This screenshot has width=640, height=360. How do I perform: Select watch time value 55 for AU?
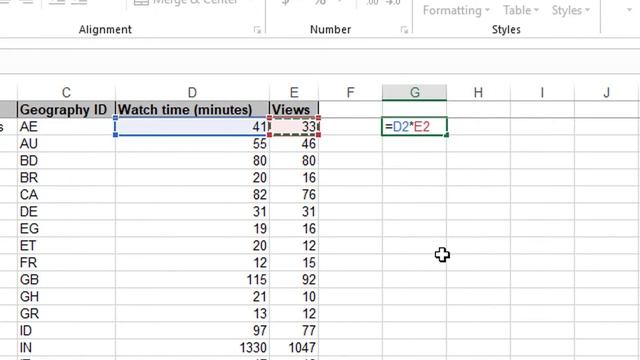(x=192, y=144)
